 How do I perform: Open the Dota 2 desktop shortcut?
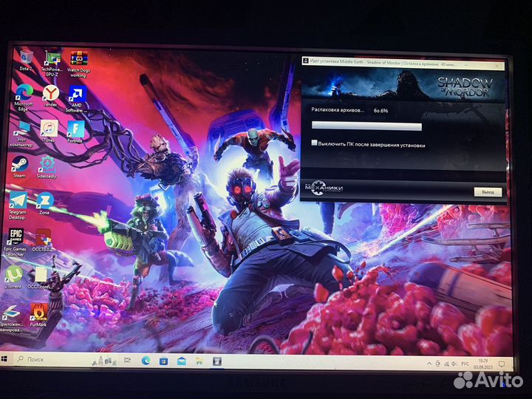[x=26, y=56]
